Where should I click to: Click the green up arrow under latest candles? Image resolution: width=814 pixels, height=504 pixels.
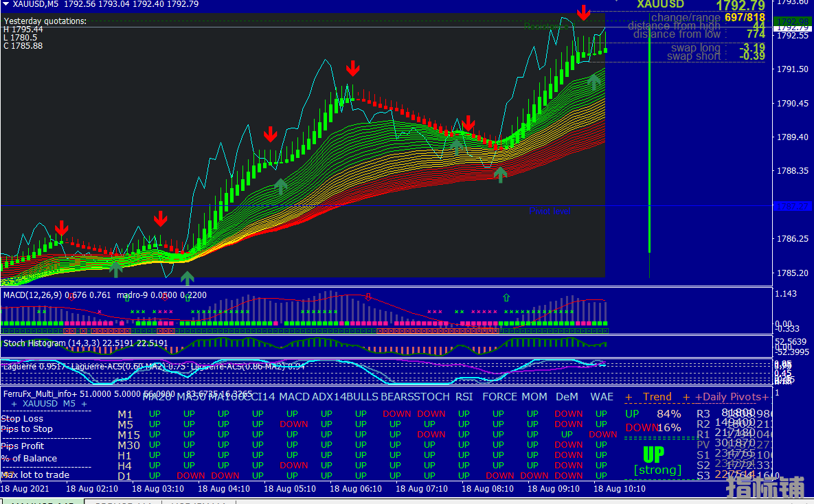(594, 83)
